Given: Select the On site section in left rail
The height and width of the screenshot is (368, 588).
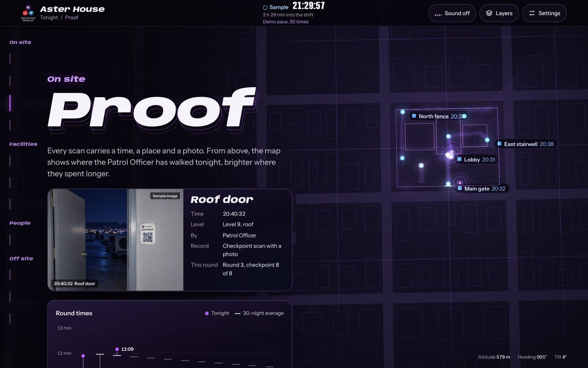Looking at the screenshot, I should click(x=20, y=42).
